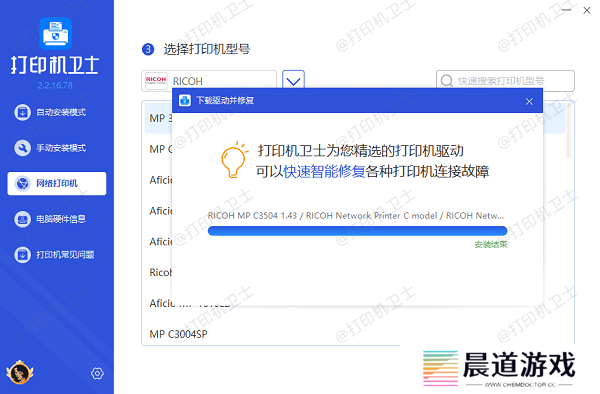Click the 快速搜索打印机型号 search field

pyautogui.click(x=505, y=81)
